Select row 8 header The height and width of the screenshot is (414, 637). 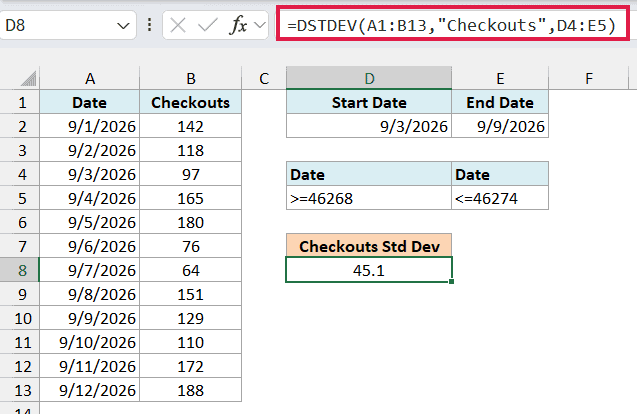pyautogui.click(x=20, y=270)
